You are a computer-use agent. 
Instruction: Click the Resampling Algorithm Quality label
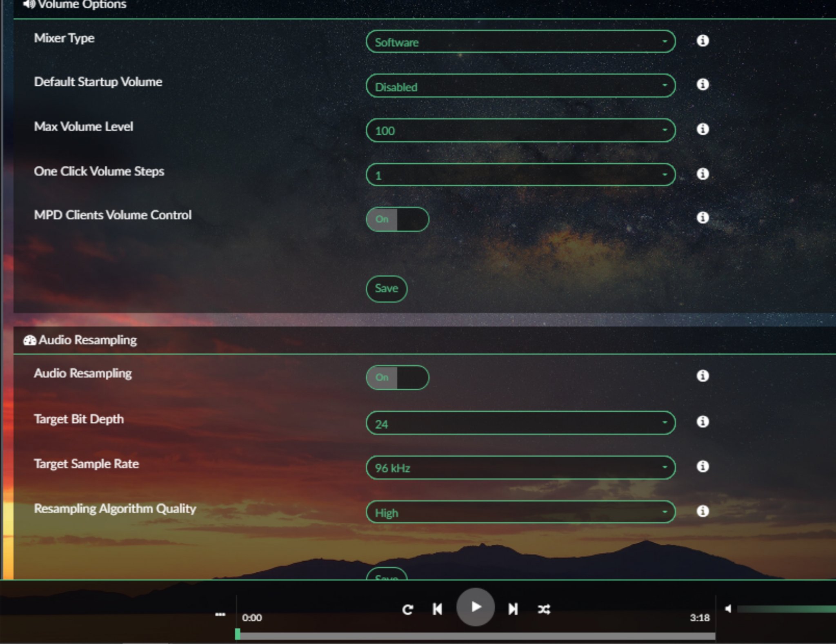[x=115, y=509]
